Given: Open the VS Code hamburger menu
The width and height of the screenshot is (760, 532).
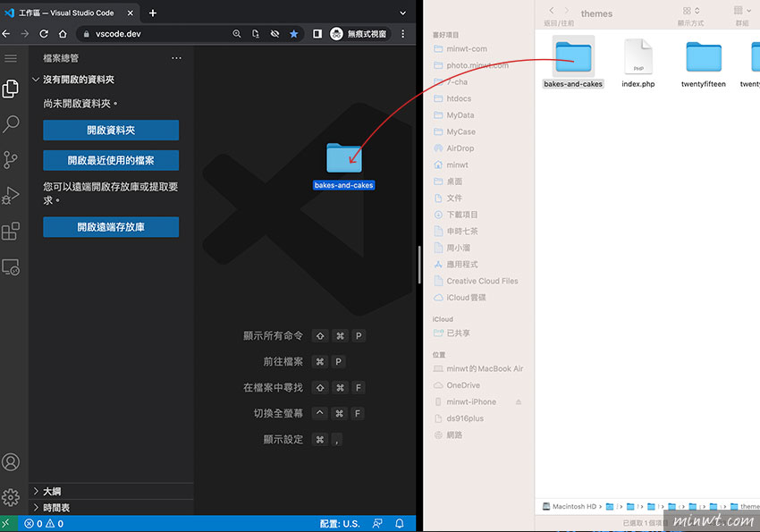Looking at the screenshot, I should [x=11, y=58].
